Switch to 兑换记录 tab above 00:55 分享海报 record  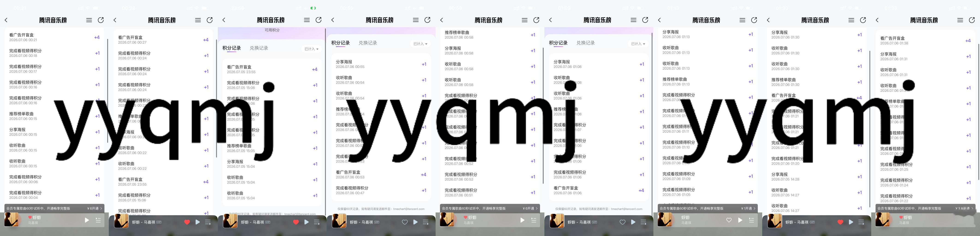(367, 43)
